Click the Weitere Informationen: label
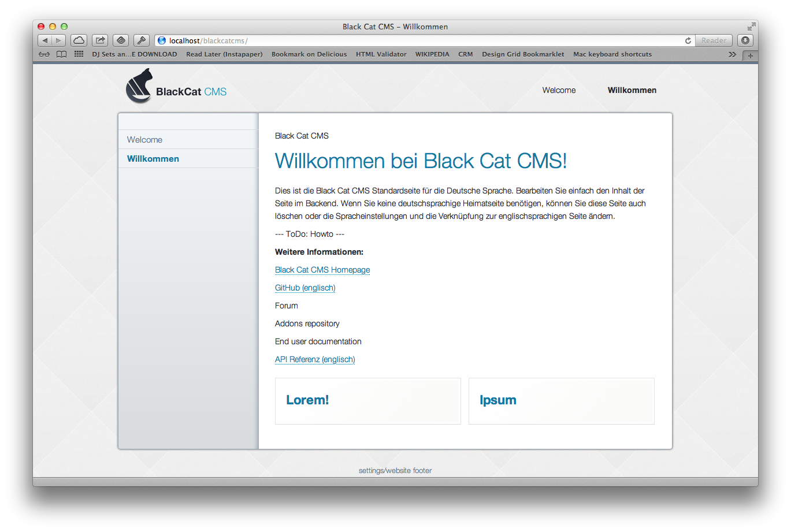Viewport: 791px width, 532px height. click(319, 252)
